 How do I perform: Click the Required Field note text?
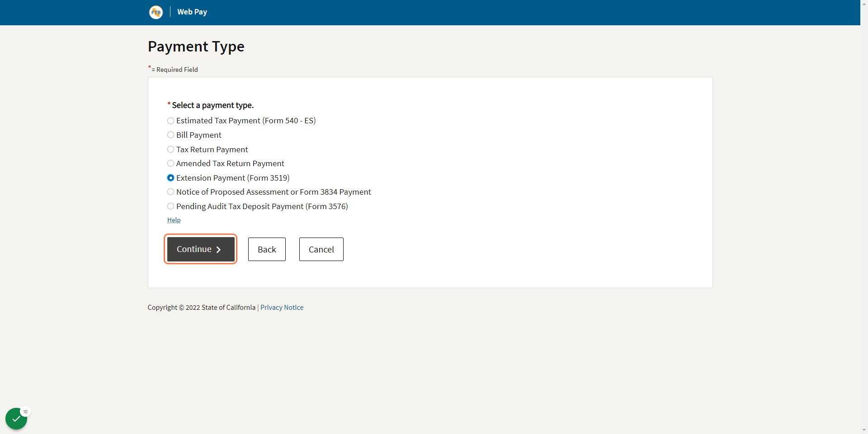coord(173,69)
